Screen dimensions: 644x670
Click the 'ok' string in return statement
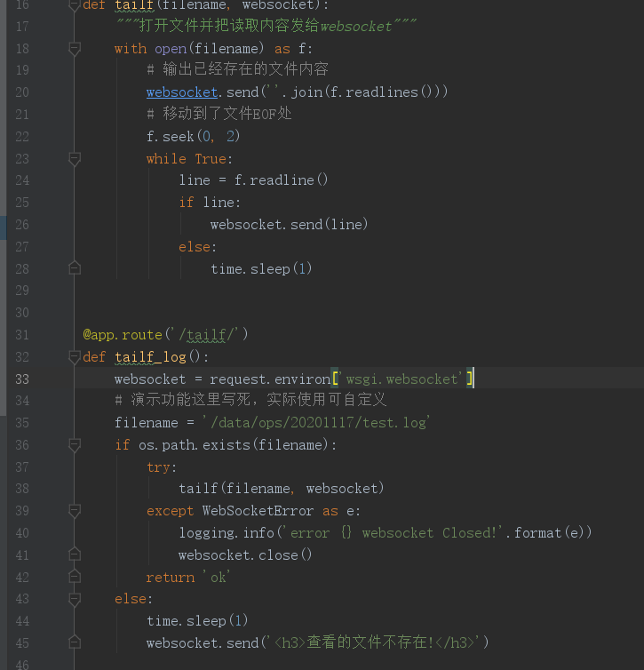[x=218, y=578]
